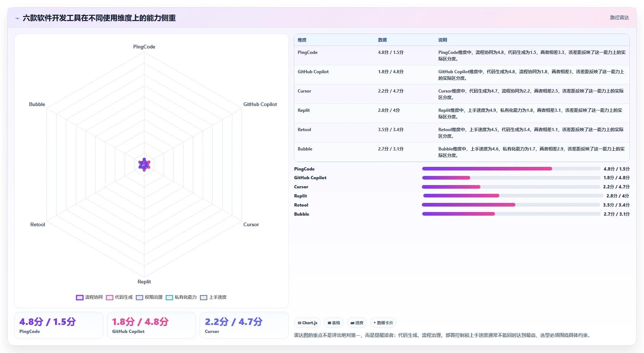Screen dimensions: 644x353
Task: Click the Retool progress bar
Action: 511,205
